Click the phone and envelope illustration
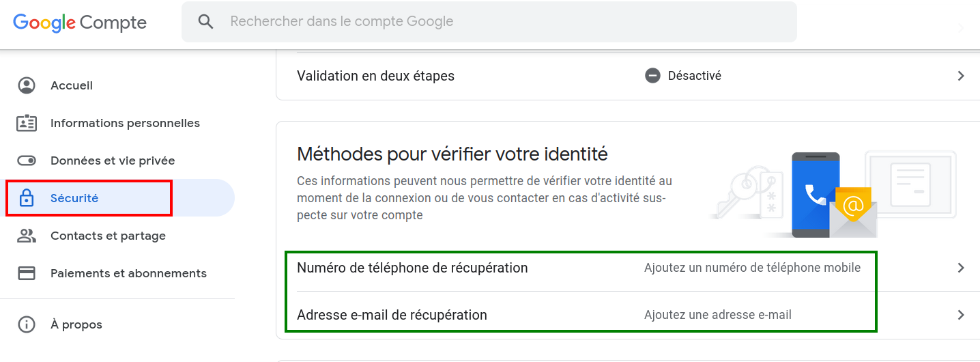 coord(832,195)
